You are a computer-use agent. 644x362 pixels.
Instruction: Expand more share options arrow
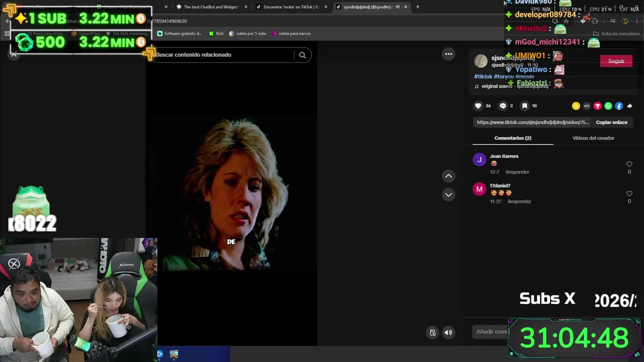tap(629, 106)
